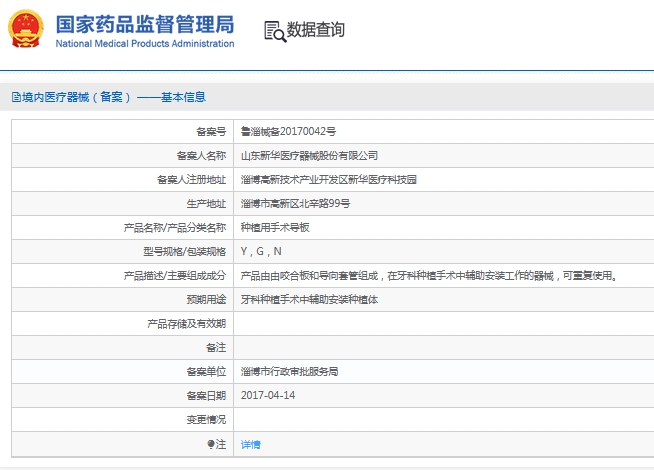Image resolution: width=654 pixels, height=470 pixels.
Task: Select the 境内医疗器械（备案）——基本信息 heading
Action: click(114, 97)
